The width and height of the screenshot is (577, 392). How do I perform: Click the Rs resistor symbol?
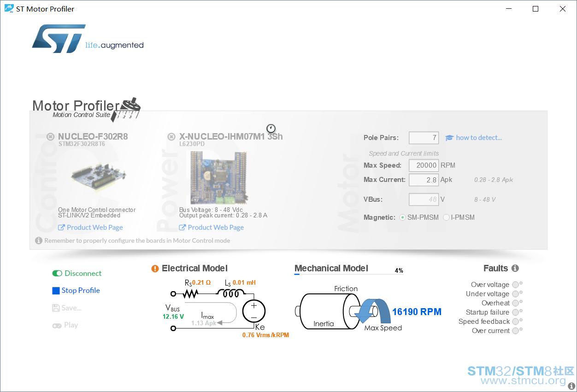coord(190,293)
